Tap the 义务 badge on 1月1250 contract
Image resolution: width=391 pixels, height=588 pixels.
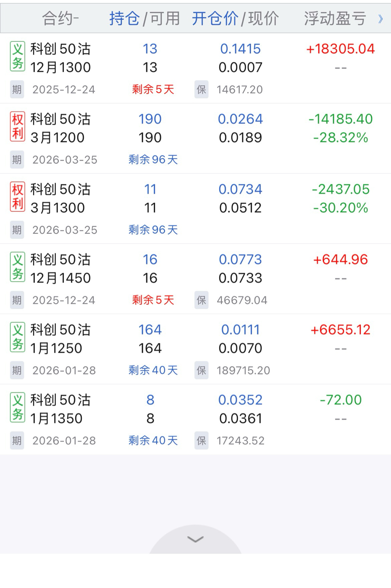(x=18, y=337)
